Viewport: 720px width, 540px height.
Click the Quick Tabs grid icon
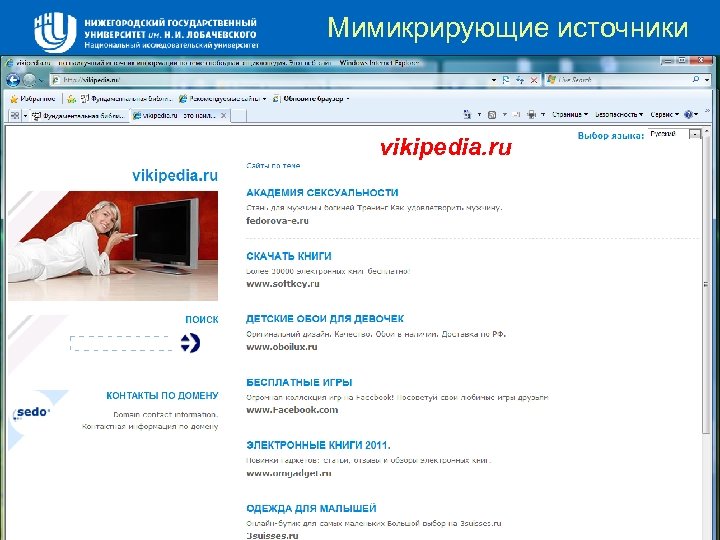pyautogui.click(x=15, y=116)
